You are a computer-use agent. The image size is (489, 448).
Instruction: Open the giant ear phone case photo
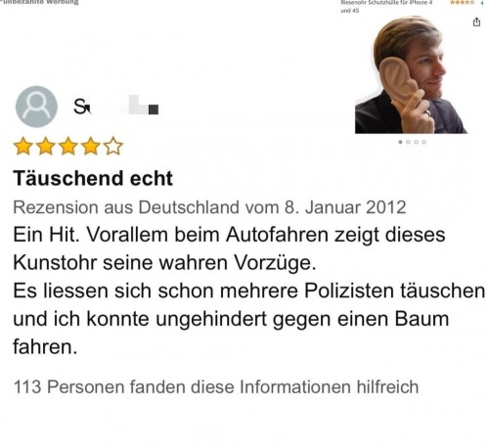click(x=411, y=74)
